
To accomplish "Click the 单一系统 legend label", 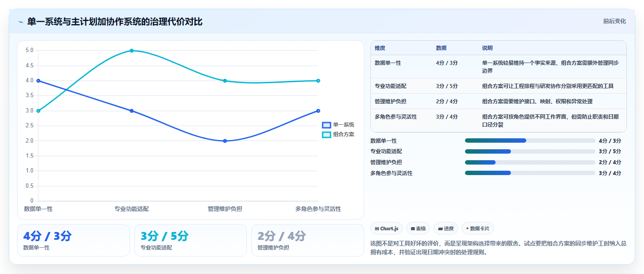I will tap(344, 125).
